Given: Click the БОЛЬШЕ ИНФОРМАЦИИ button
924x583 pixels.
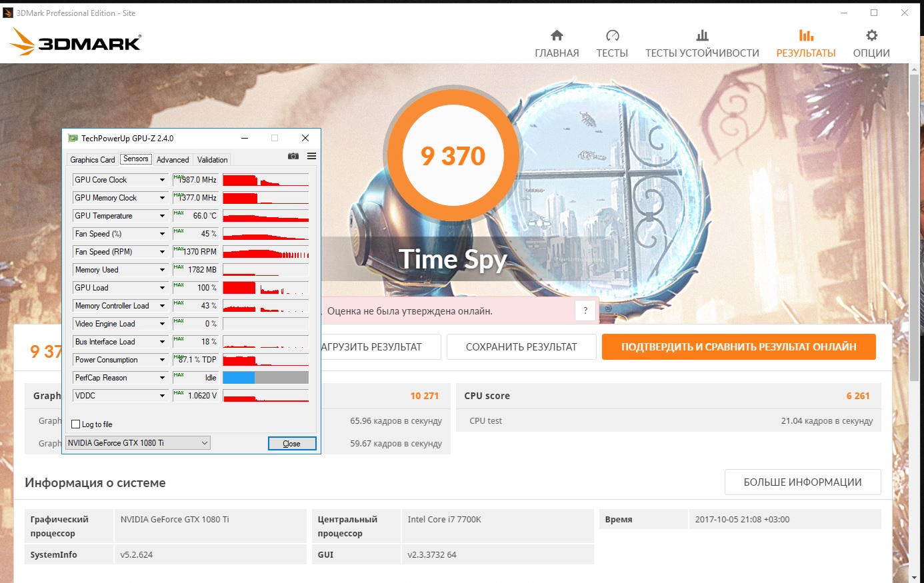Looking at the screenshot, I should click(x=803, y=482).
